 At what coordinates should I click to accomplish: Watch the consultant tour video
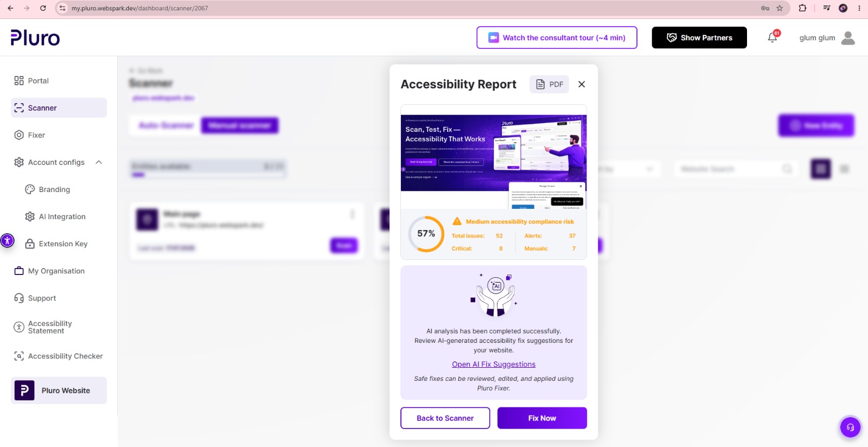coord(557,37)
